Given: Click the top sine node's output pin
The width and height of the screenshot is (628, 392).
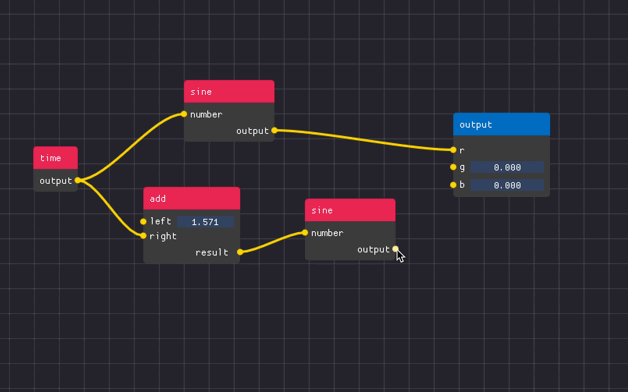Looking at the screenshot, I should click(x=274, y=130).
